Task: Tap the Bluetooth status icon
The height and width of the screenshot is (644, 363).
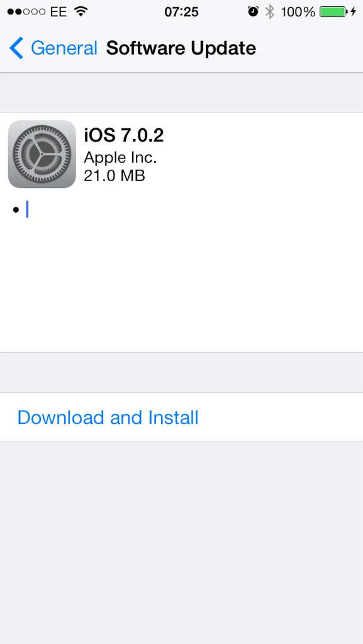Action: (x=269, y=11)
